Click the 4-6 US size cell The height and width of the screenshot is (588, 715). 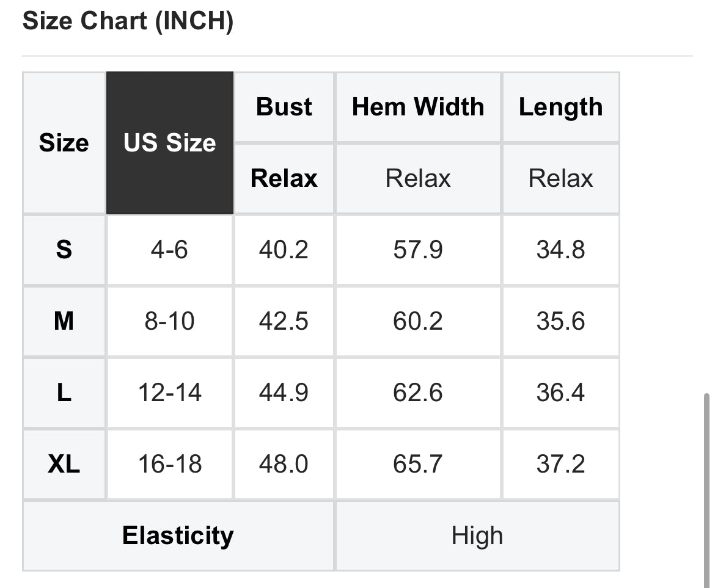tap(170, 250)
